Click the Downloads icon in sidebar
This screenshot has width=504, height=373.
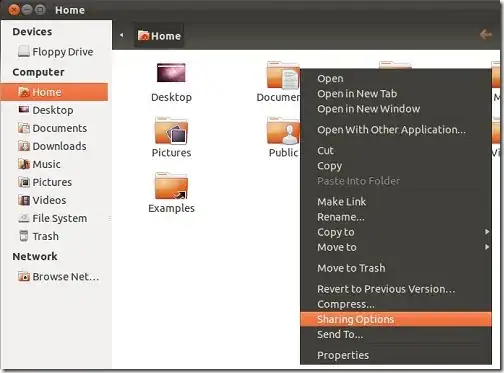[24, 146]
